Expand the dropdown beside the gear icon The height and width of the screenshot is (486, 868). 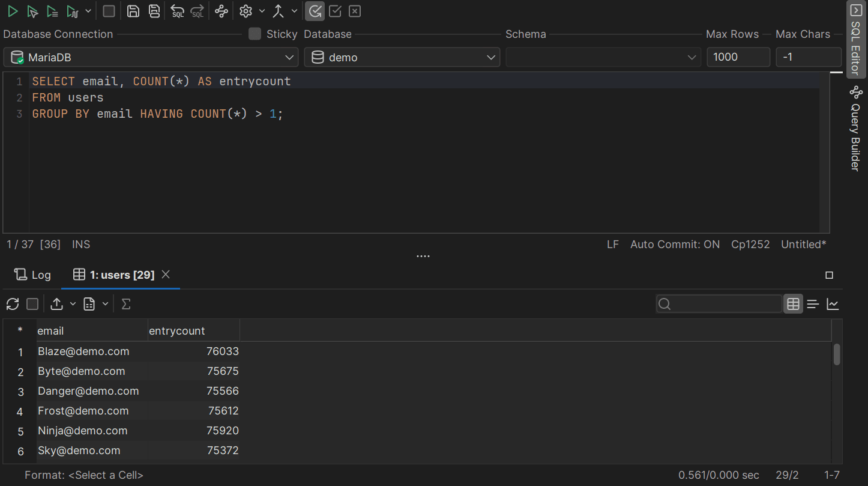(x=262, y=11)
